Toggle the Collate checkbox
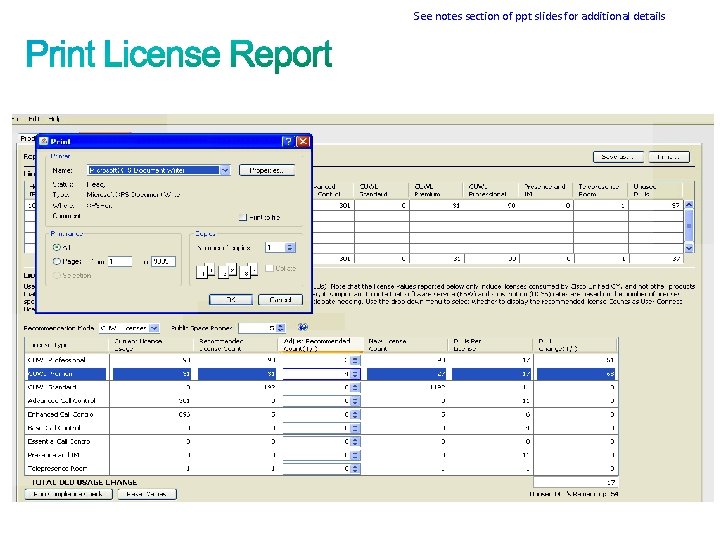 click(x=270, y=268)
